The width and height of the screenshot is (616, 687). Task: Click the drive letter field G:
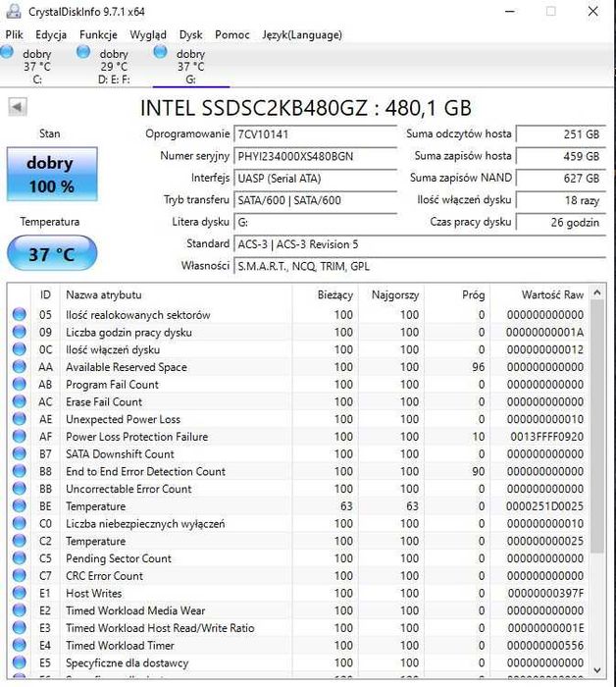(315, 222)
